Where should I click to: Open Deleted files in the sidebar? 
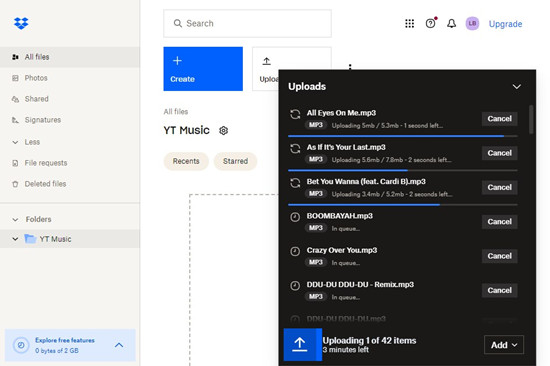[70, 184]
